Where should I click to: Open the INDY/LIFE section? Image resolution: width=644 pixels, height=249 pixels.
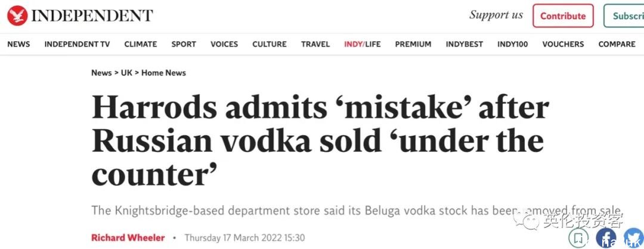tap(363, 44)
